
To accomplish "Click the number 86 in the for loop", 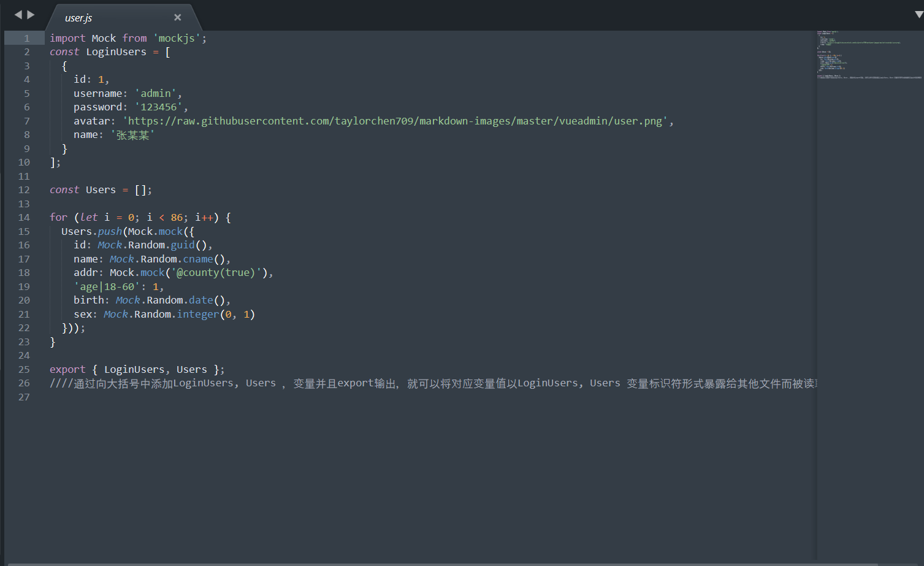I will coord(177,218).
